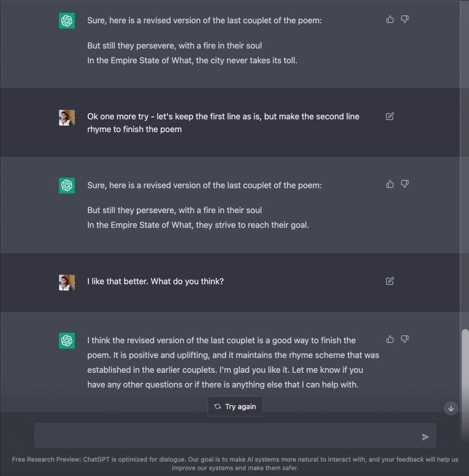
Task: Thumbs up the 'reach their goal' response
Action: (390, 184)
